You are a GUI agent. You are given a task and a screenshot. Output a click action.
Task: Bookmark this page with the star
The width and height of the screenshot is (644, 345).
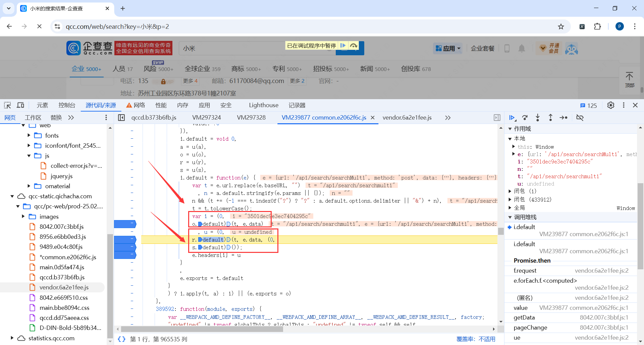pos(561,26)
